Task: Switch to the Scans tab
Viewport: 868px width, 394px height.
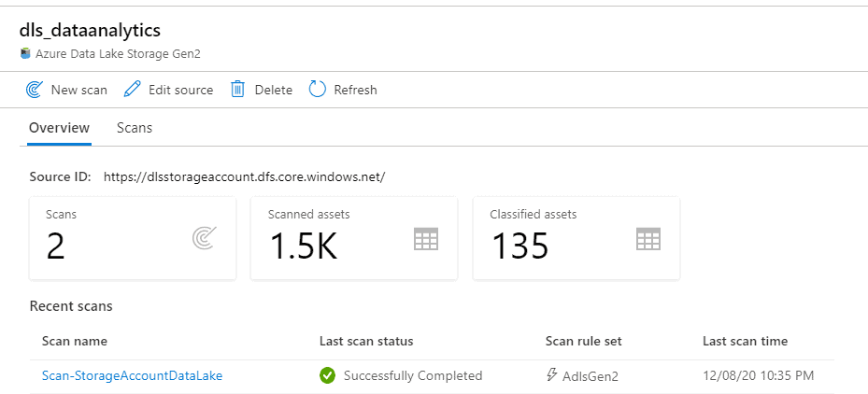Action: (135, 129)
